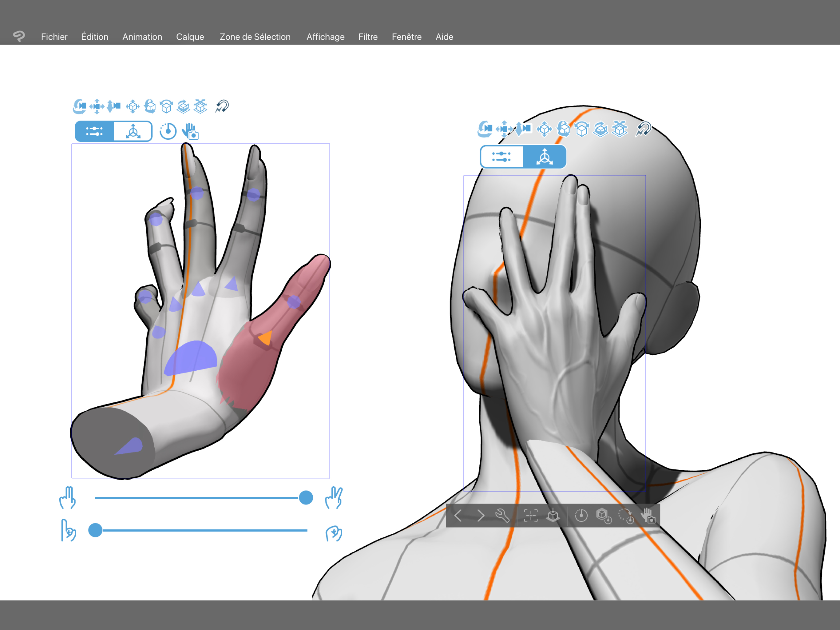840x630 pixels.
Task: Click the wrench settings icon in object launcher
Action: [502, 516]
